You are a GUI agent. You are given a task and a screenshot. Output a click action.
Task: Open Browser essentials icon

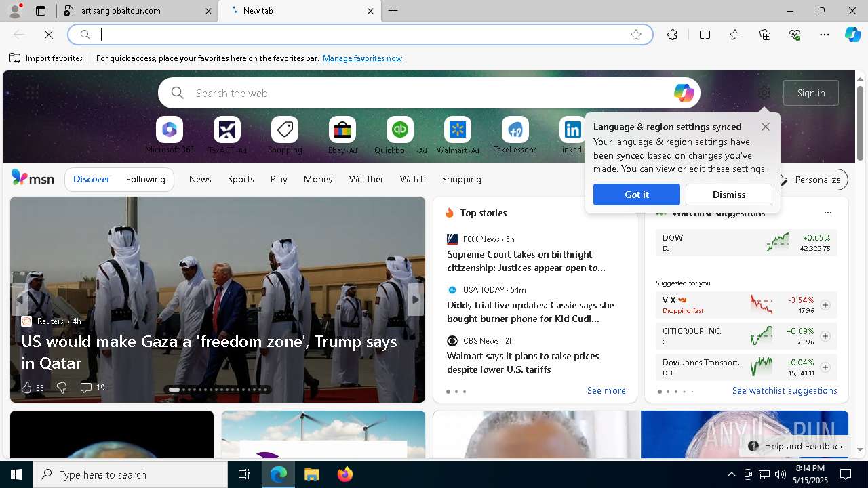tap(795, 35)
